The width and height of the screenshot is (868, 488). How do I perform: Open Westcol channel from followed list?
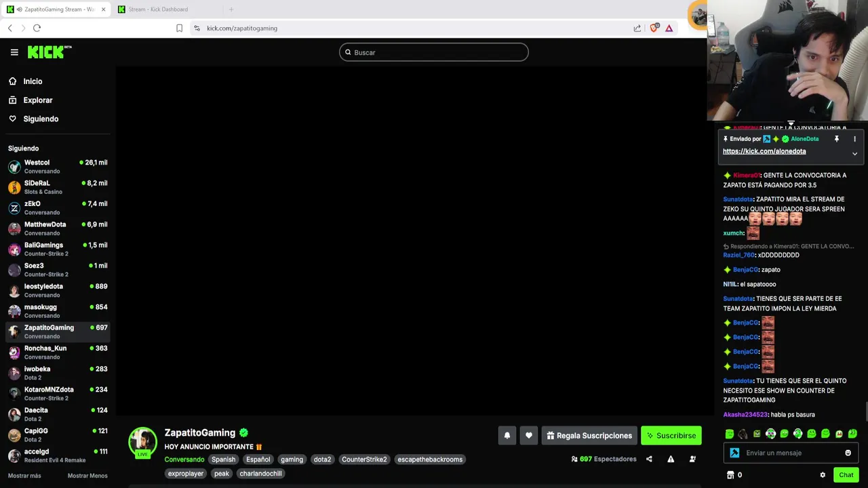coord(58,167)
